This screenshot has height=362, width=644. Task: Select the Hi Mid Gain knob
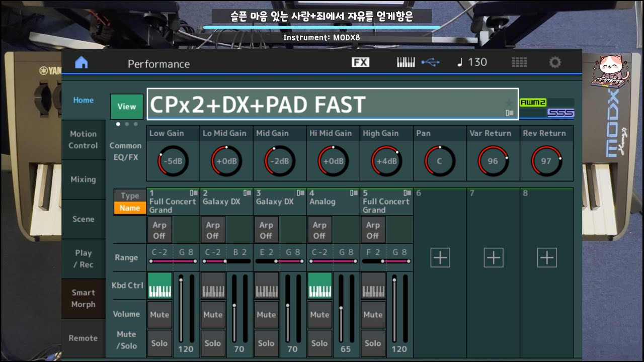coord(333,161)
